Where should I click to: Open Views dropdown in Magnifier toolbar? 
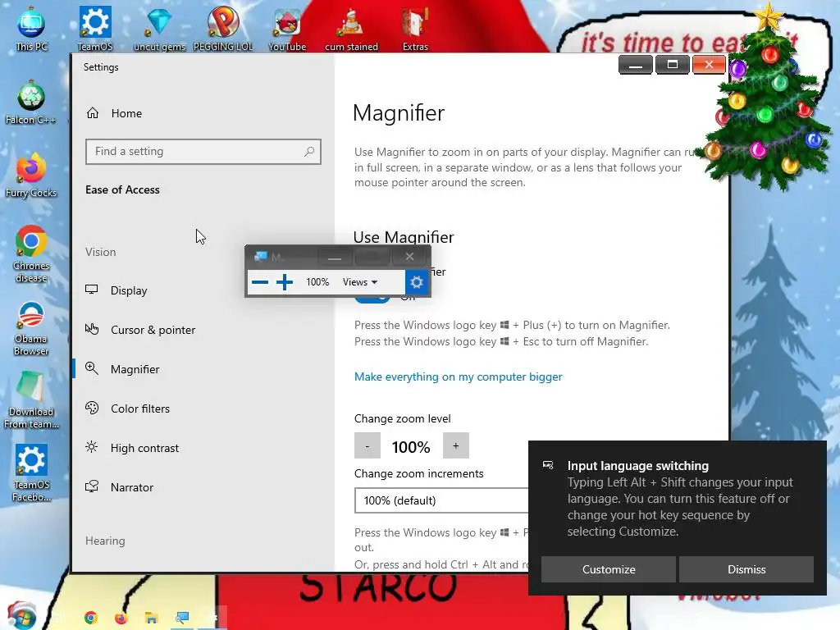[360, 282]
